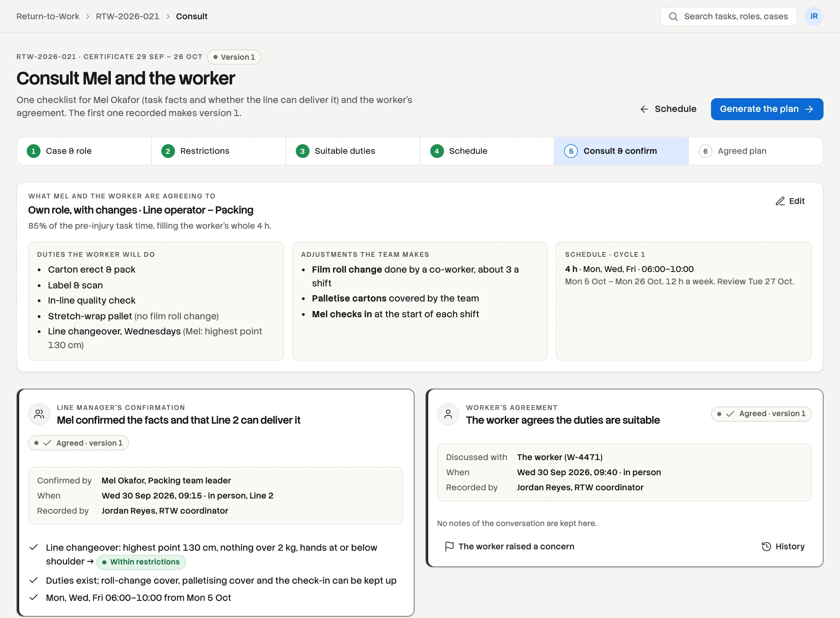This screenshot has height=618, width=840.
Task: Click the arrow on Generate the plan
Action: [809, 109]
